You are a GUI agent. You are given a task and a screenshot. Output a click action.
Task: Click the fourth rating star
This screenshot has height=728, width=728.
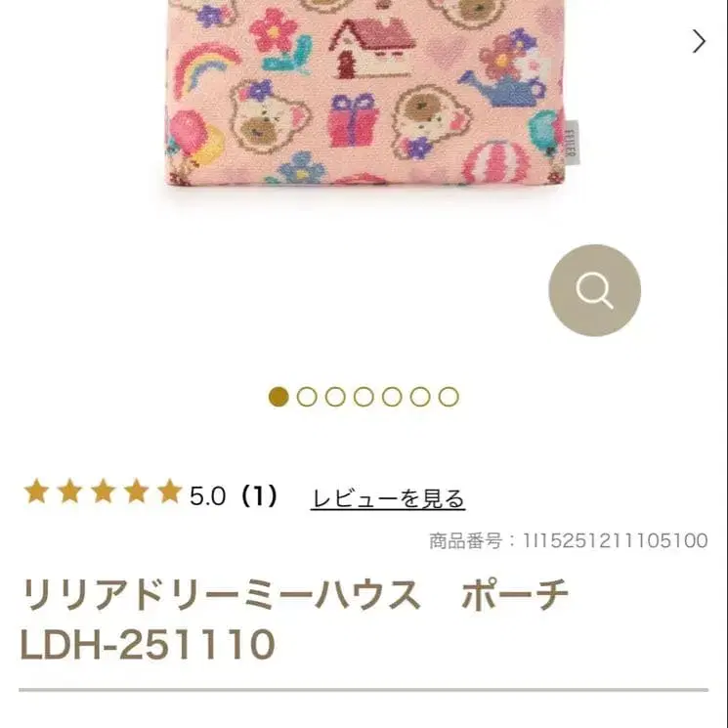[x=137, y=492]
